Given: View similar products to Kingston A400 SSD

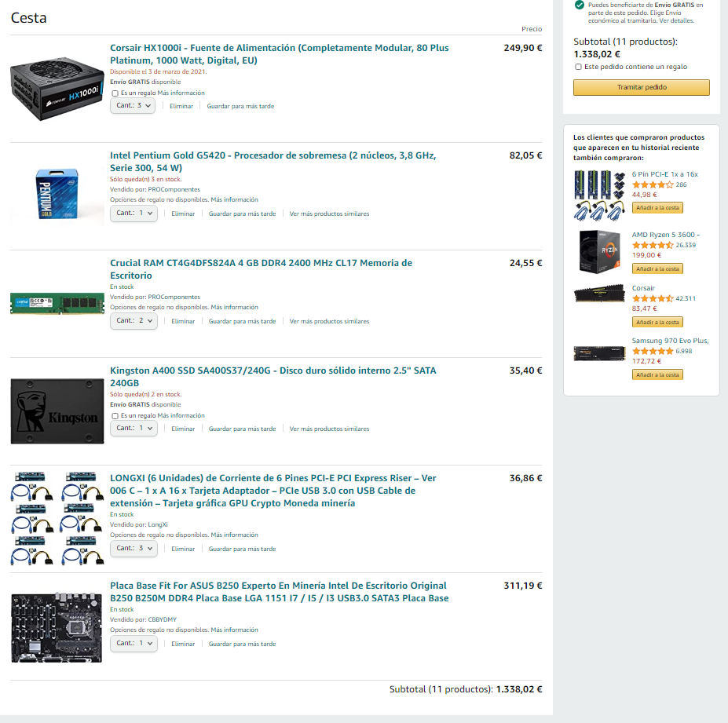Looking at the screenshot, I should [x=329, y=429].
